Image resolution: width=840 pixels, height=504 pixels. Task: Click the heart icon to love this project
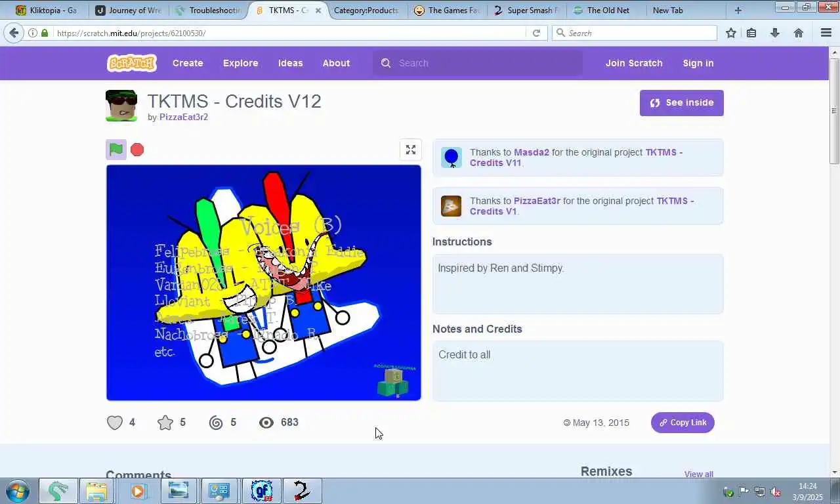(115, 423)
